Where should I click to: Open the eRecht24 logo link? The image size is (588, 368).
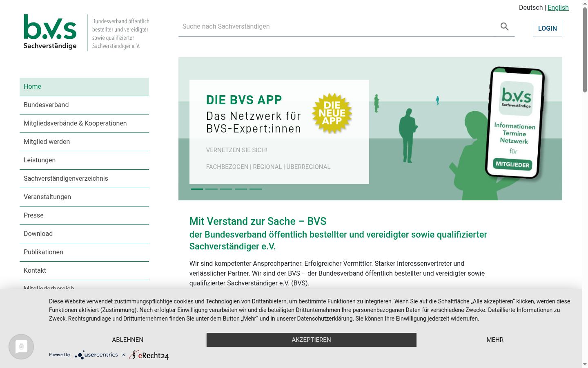tap(149, 355)
